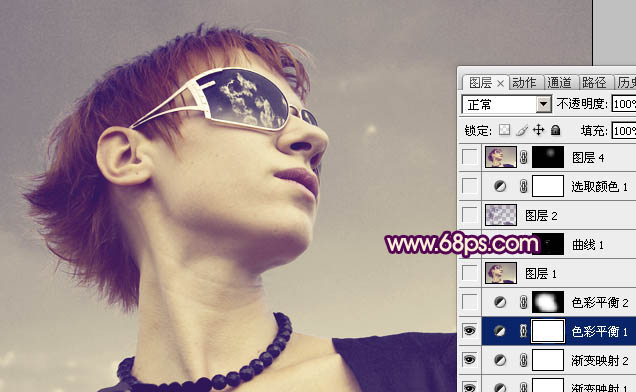Select the 图层 4 image thumbnail
Viewport: 636px width, 392px height.
pos(501,157)
